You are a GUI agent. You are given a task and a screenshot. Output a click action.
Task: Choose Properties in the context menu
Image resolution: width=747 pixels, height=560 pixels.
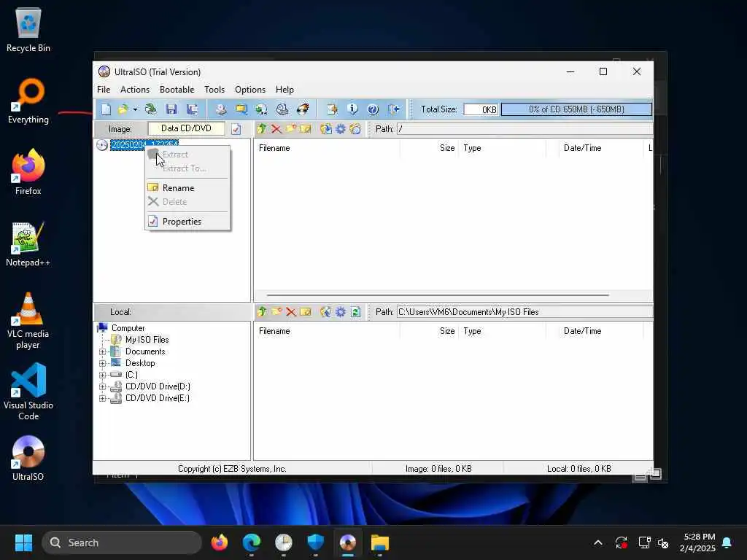click(x=187, y=222)
